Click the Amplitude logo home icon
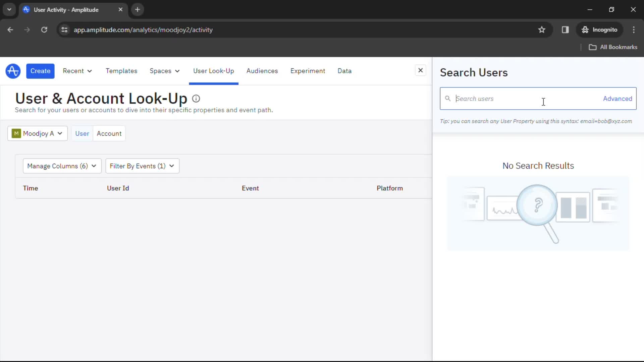 coord(13,71)
